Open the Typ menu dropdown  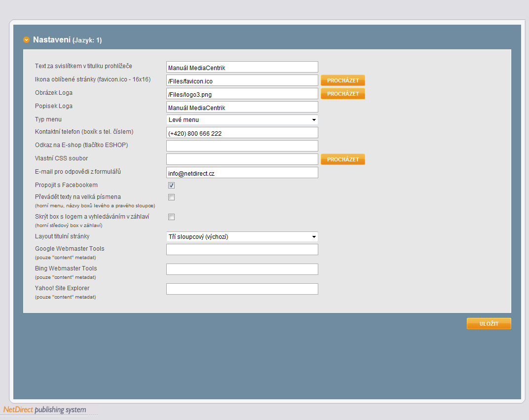click(242, 120)
